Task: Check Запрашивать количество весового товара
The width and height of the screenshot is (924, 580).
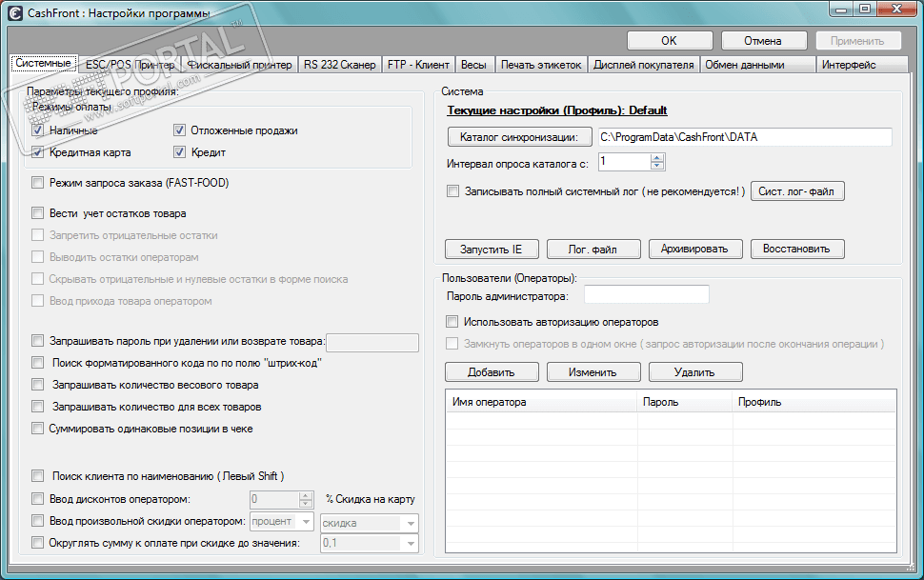Action: pyautogui.click(x=38, y=385)
